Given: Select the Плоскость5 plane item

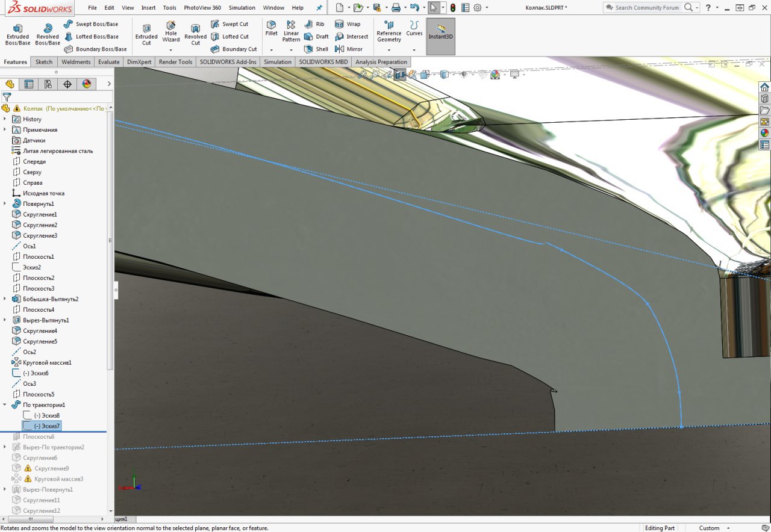Looking at the screenshot, I should coord(34,394).
